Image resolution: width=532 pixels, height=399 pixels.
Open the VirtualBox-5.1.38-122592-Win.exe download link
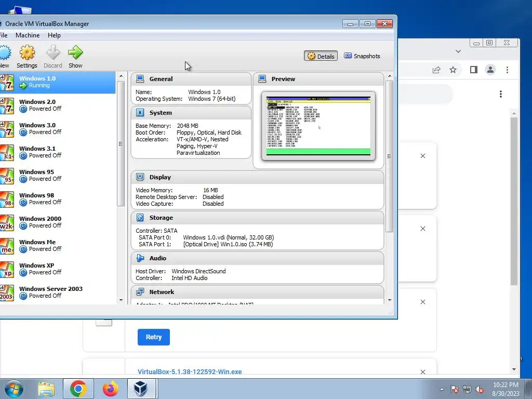pyautogui.click(x=190, y=371)
